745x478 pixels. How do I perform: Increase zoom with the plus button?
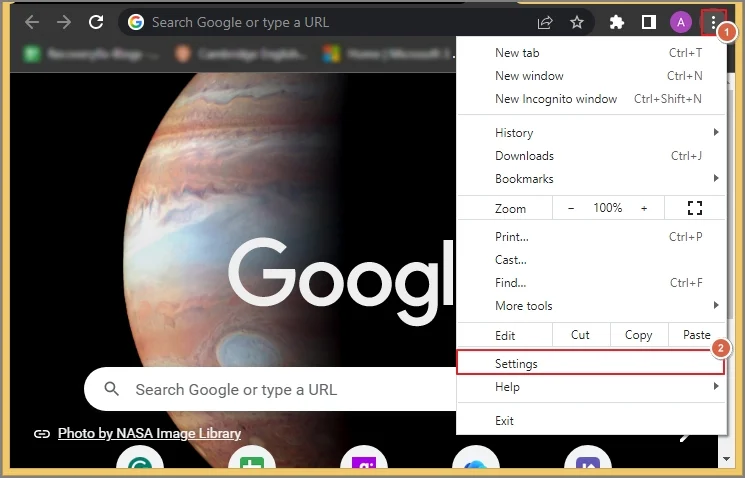click(644, 208)
